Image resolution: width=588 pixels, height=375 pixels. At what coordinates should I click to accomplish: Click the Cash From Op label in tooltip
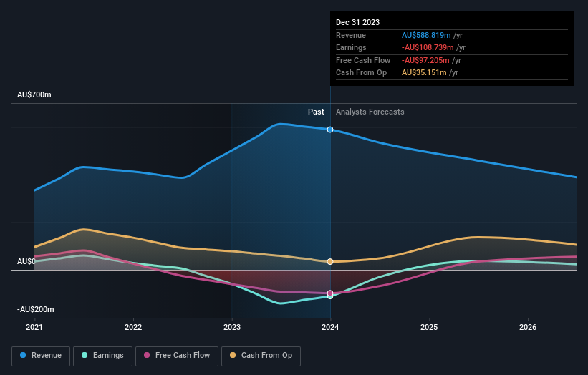click(361, 73)
